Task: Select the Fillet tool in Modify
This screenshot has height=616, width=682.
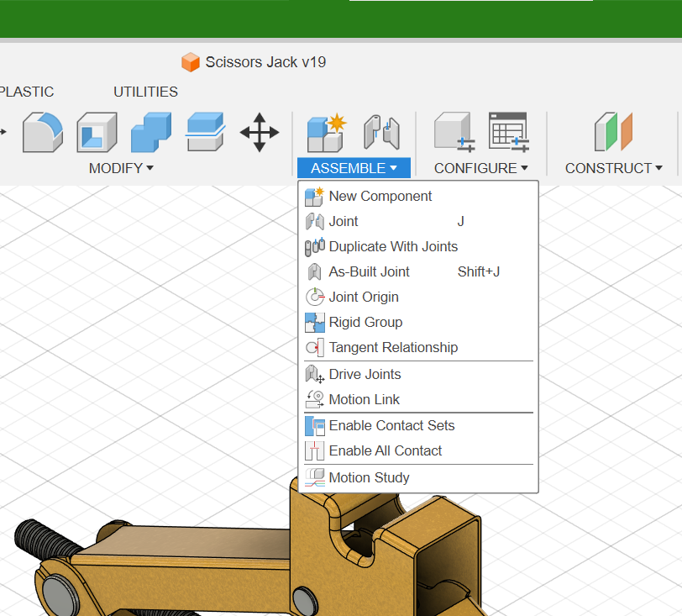Action: point(42,132)
